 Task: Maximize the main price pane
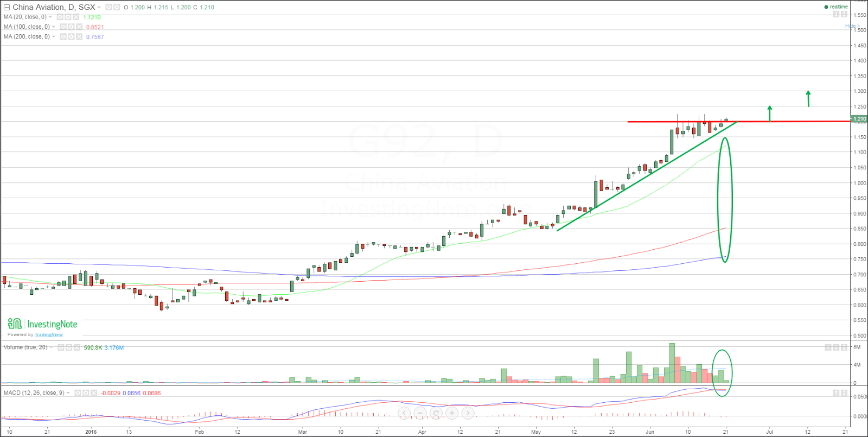844,14
